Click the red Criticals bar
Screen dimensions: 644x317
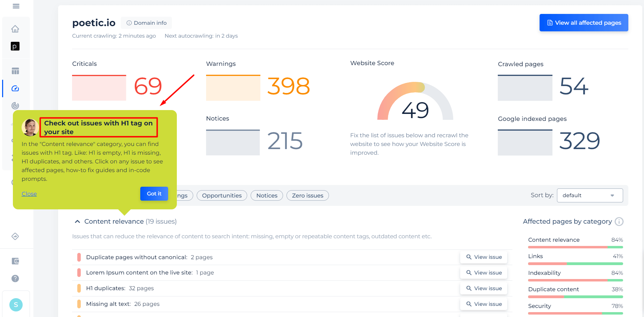tap(99, 88)
